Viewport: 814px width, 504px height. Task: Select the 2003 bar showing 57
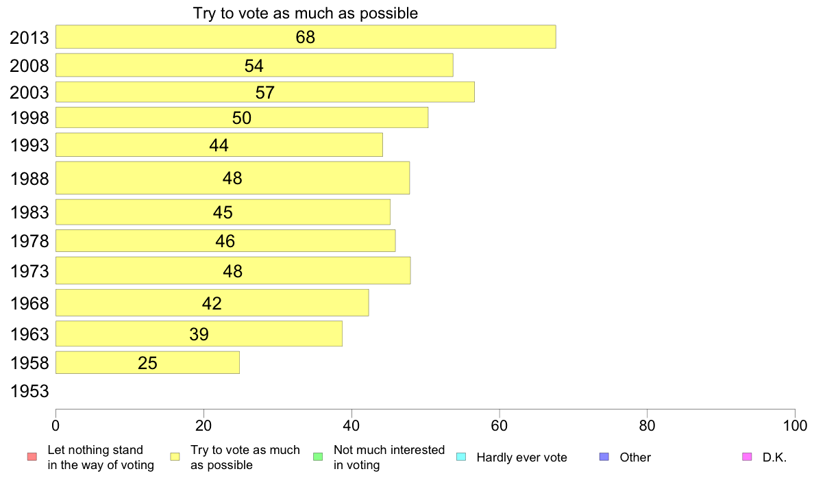[264, 92]
